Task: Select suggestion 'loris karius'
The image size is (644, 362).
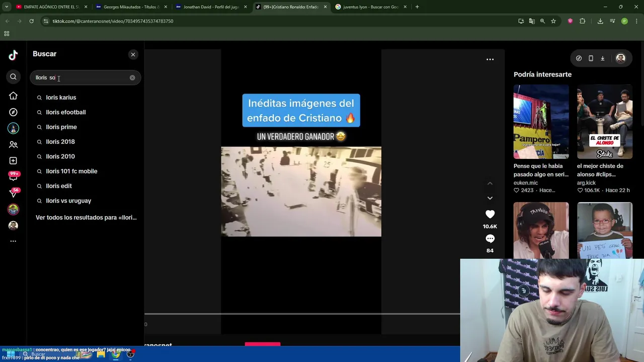Action: click(x=86, y=98)
